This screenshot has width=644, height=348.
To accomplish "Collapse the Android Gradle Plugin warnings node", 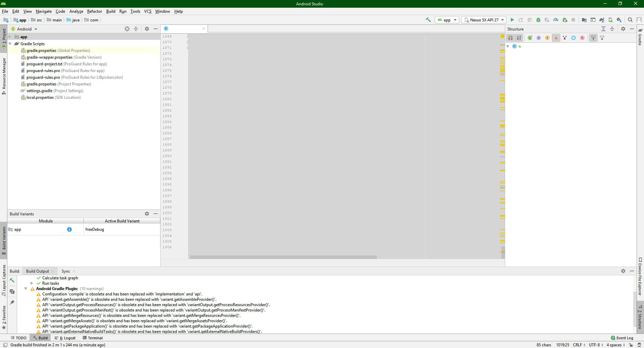I will [25, 289].
